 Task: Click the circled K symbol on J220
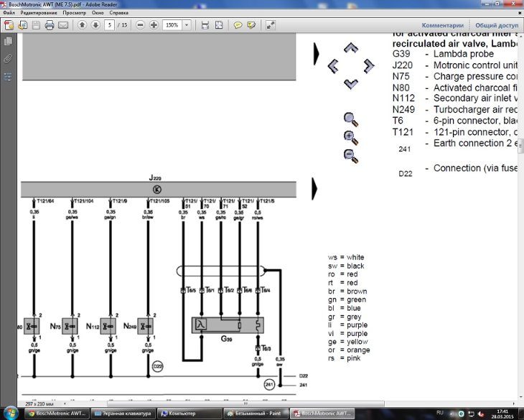pos(157,190)
